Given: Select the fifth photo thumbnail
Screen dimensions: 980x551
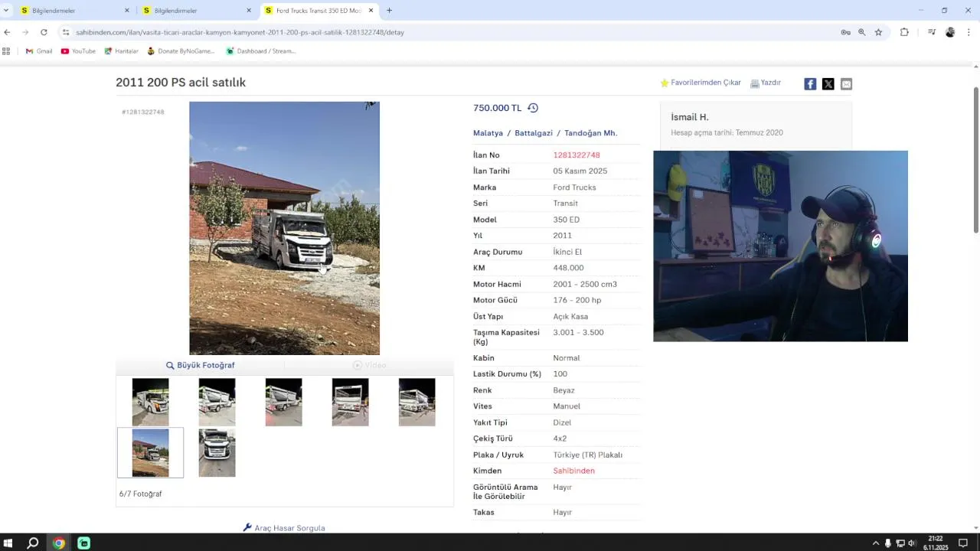Looking at the screenshot, I should tap(416, 402).
